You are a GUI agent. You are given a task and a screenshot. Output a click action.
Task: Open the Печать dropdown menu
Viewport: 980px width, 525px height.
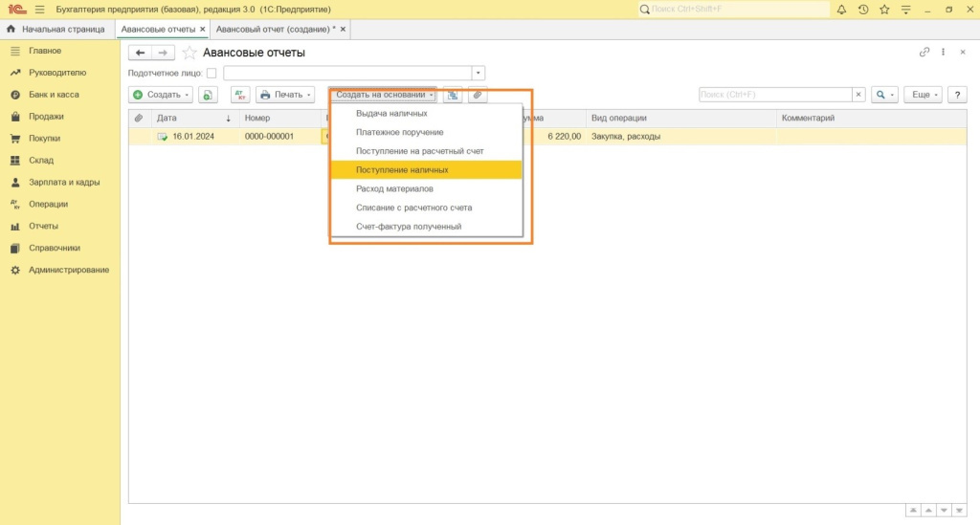285,95
